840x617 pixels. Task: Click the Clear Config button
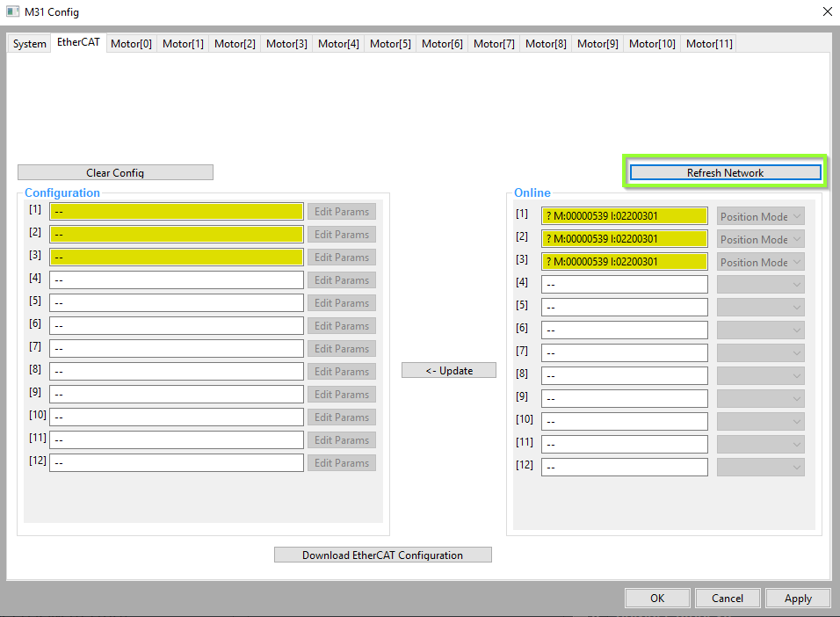pos(115,172)
